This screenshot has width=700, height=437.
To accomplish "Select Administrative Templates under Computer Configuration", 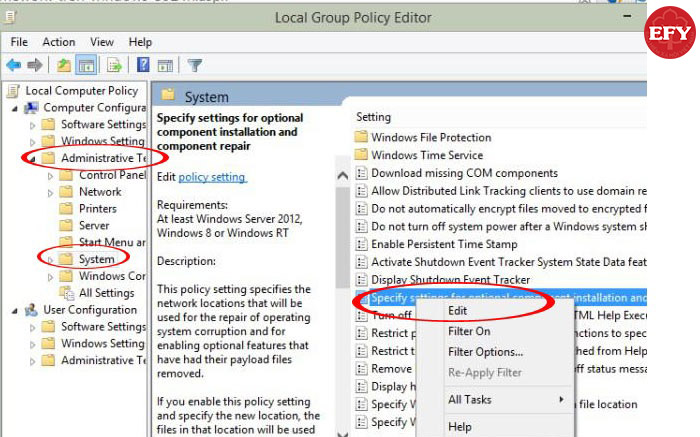I will (104, 158).
